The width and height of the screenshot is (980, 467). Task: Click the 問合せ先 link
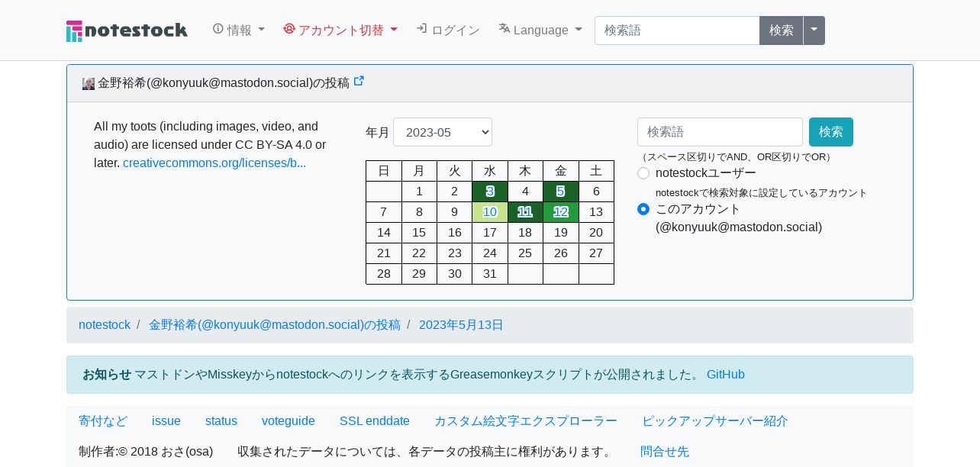click(665, 452)
